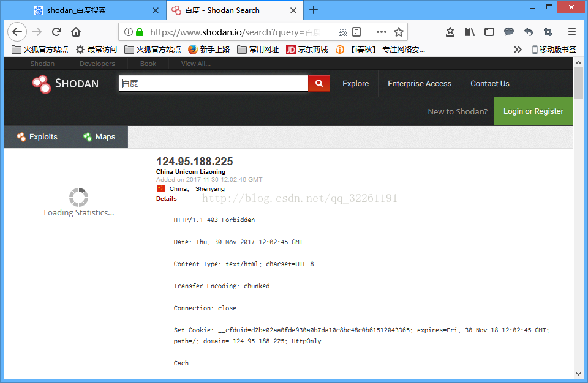Click the Shodan logo
This screenshot has height=383, width=588.
pyautogui.click(x=66, y=84)
